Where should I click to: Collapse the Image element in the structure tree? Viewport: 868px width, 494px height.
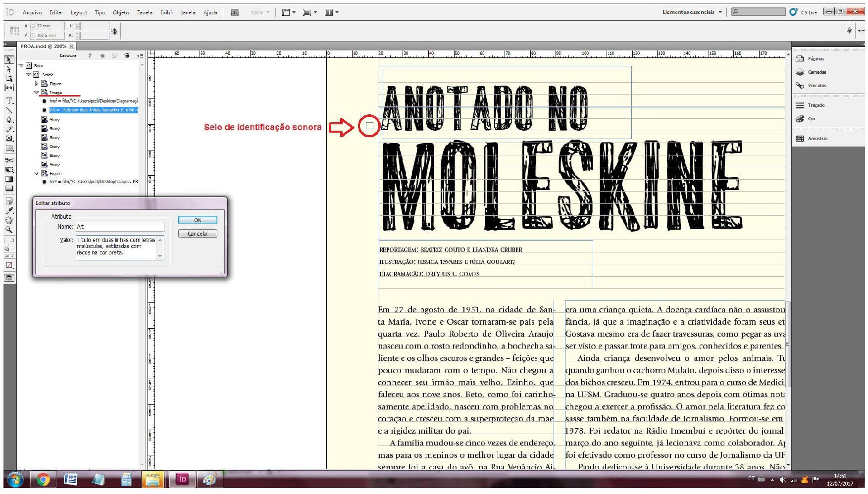tap(36, 93)
